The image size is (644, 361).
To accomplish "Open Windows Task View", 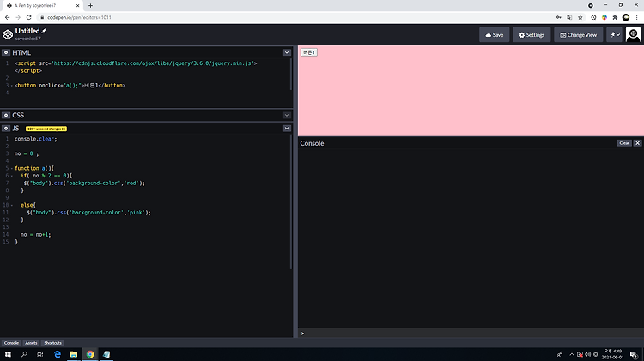I will pyautogui.click(x=39, y=354).
